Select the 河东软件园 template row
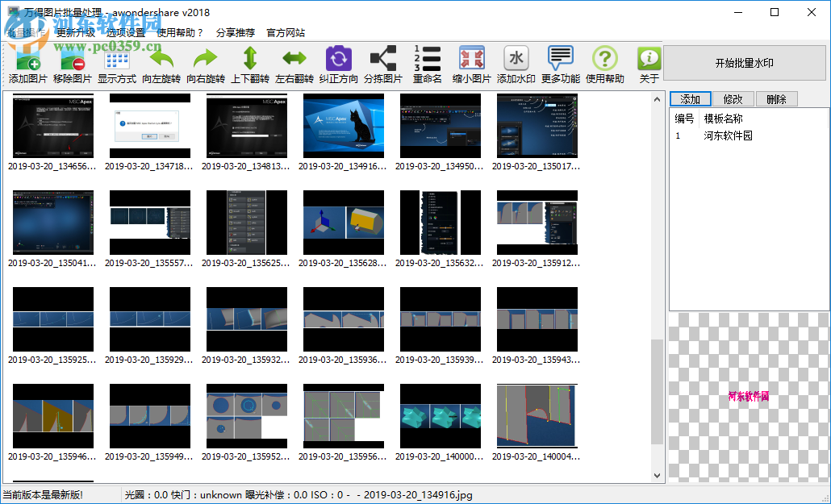Image resolution: width=831 pixels, height=504 pixels. pos(728,135)
